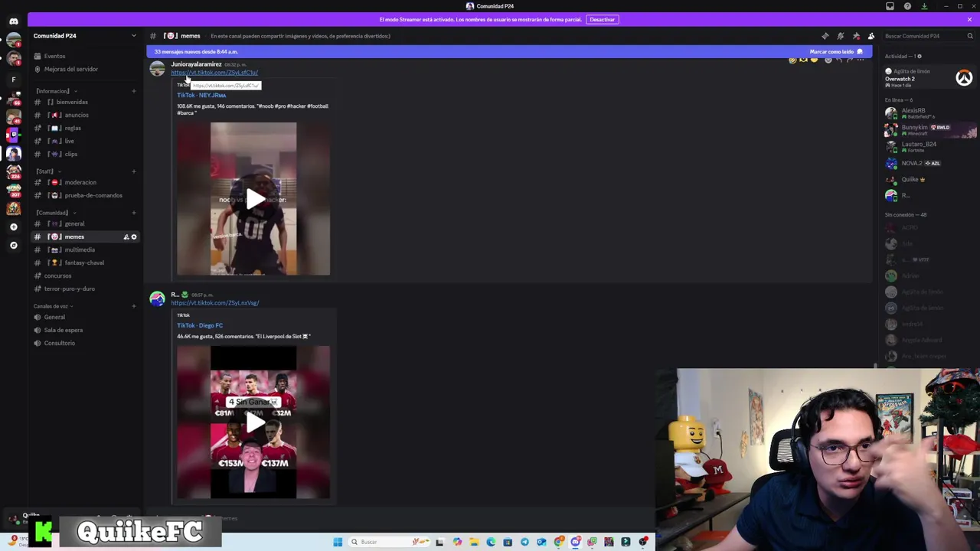Screen dimensions: 980x551
Task: Add channel to Informacion category plus
Action: pyautogui.click(x=133, y=91)
